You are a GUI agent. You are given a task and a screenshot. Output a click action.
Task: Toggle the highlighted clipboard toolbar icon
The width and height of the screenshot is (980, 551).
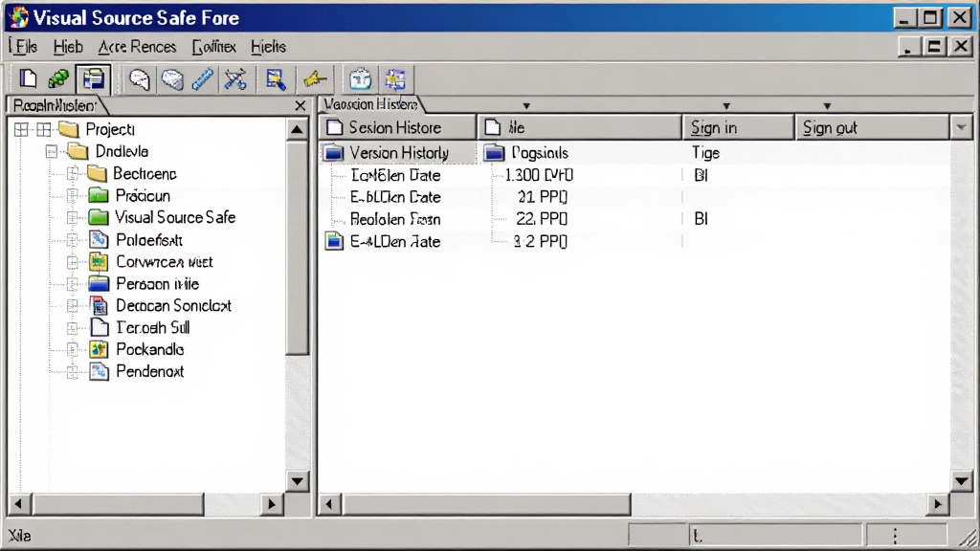(x=93, y=78)
